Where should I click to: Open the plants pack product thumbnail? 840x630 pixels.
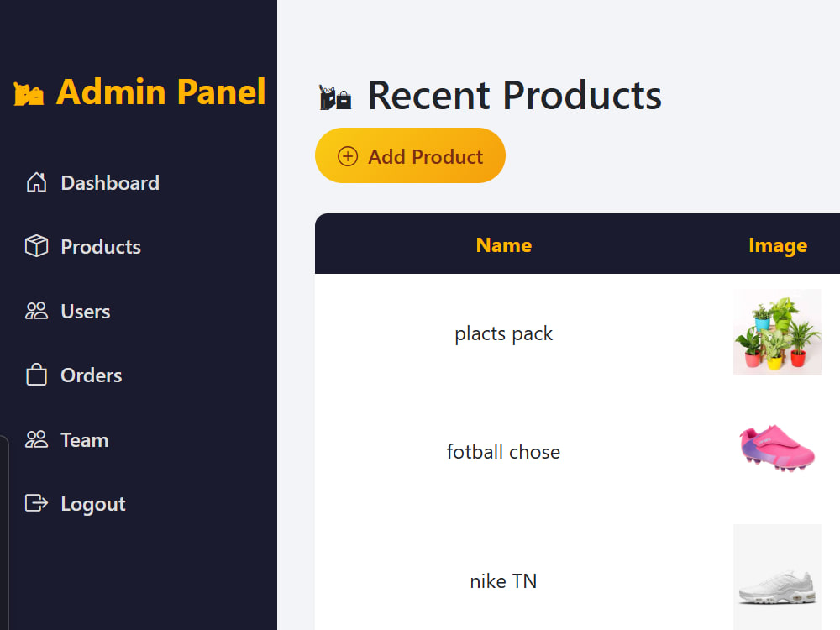point(777,332)
